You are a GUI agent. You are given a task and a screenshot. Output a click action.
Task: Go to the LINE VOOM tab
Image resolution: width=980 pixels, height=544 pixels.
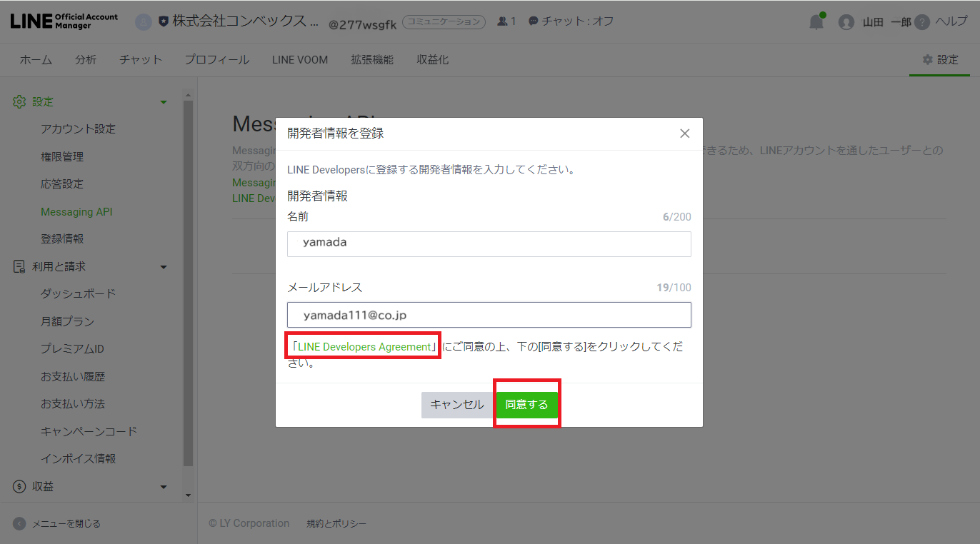pos(300,60)
